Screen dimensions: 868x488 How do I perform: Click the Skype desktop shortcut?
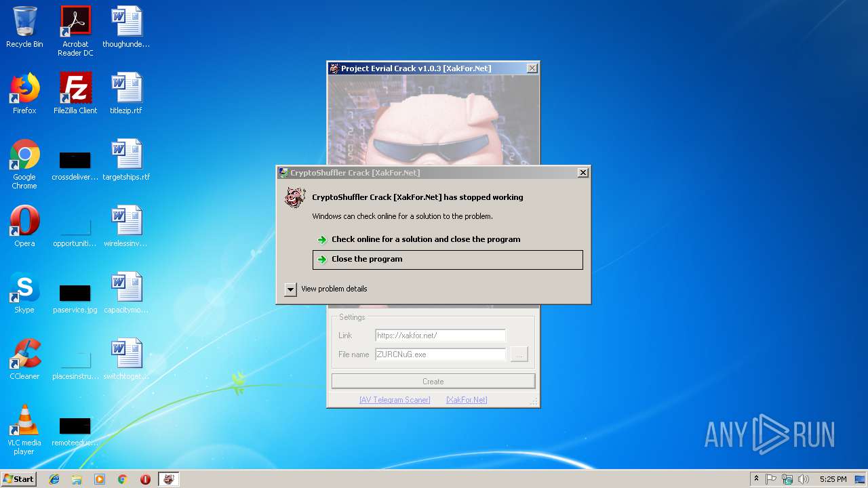click(x=24, y=293)
